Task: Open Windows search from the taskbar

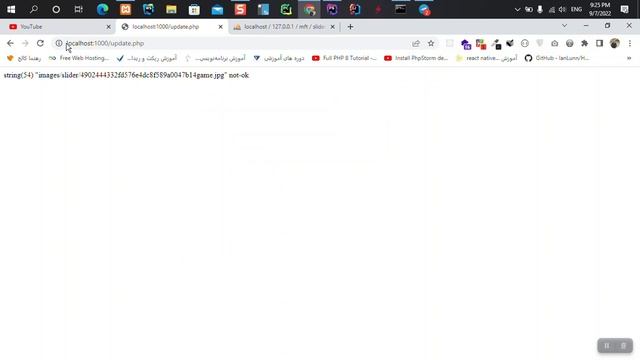Action: coord(33,9)
